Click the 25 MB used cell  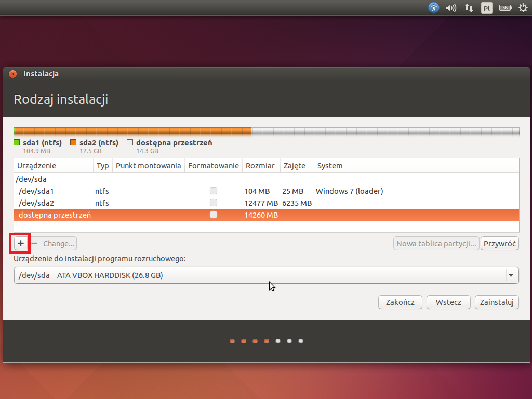[x=293, y=191]
